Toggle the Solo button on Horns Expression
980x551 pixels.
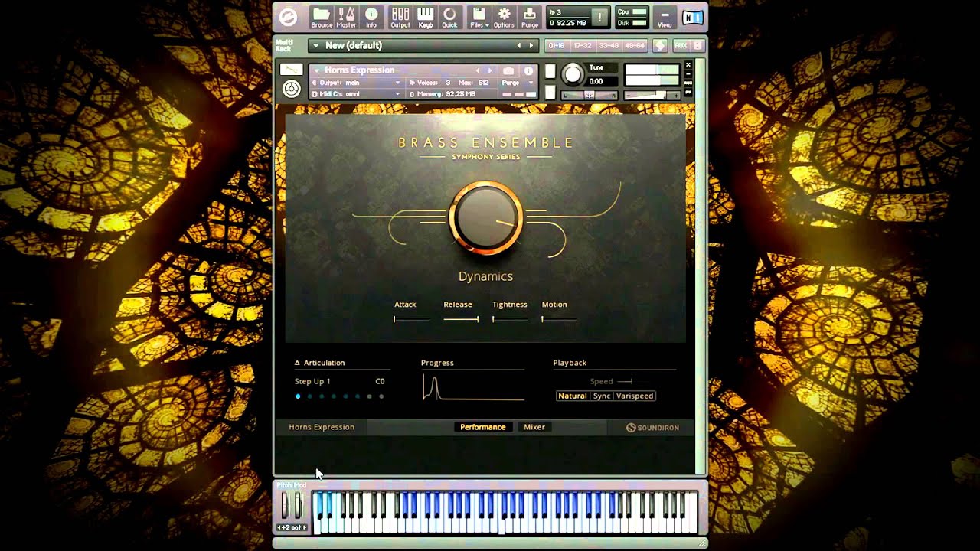(550, 72)
